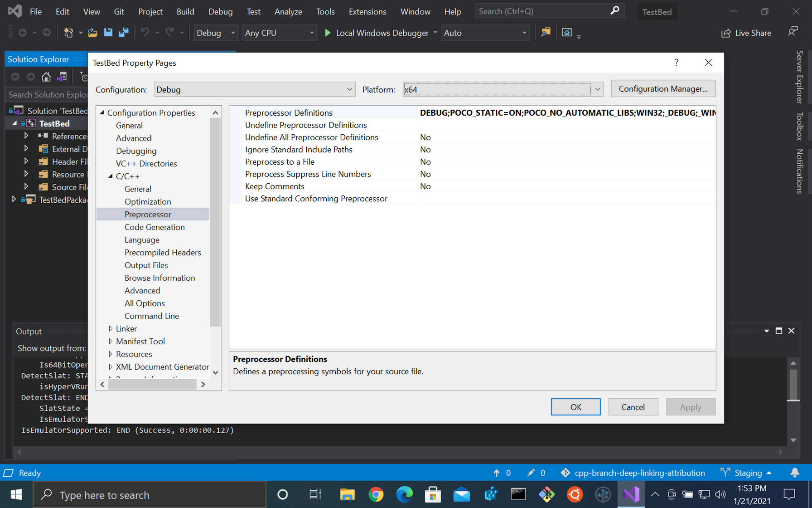Click the Live Share icon
Viewport: 812px width, 508px height.
click(x=726, y=33)
